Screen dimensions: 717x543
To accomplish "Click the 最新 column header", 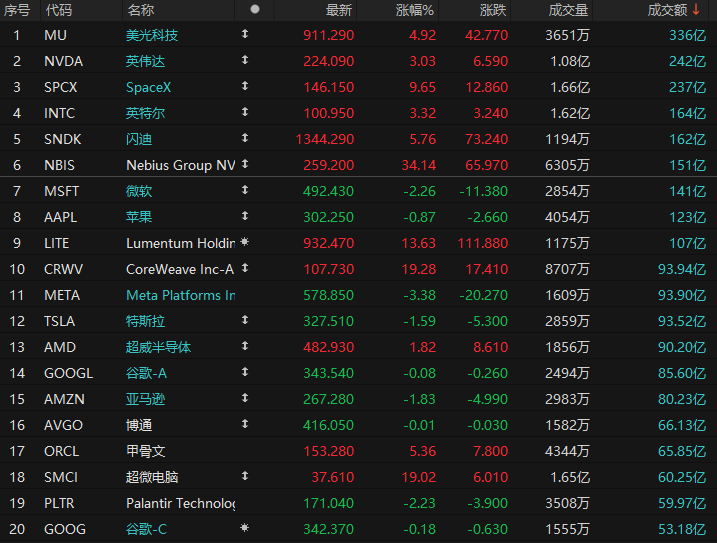I will click(x=338, y=10).
